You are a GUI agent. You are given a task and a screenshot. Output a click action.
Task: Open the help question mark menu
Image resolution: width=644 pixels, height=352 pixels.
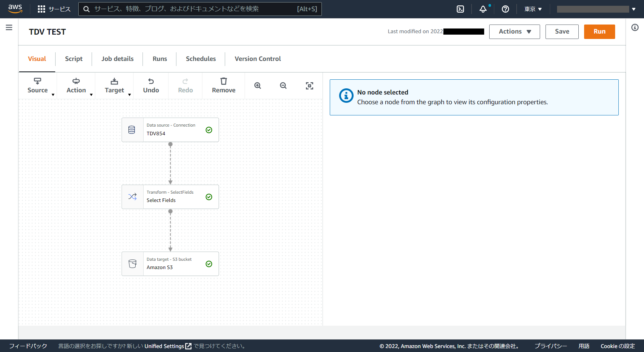pos(505,9)
